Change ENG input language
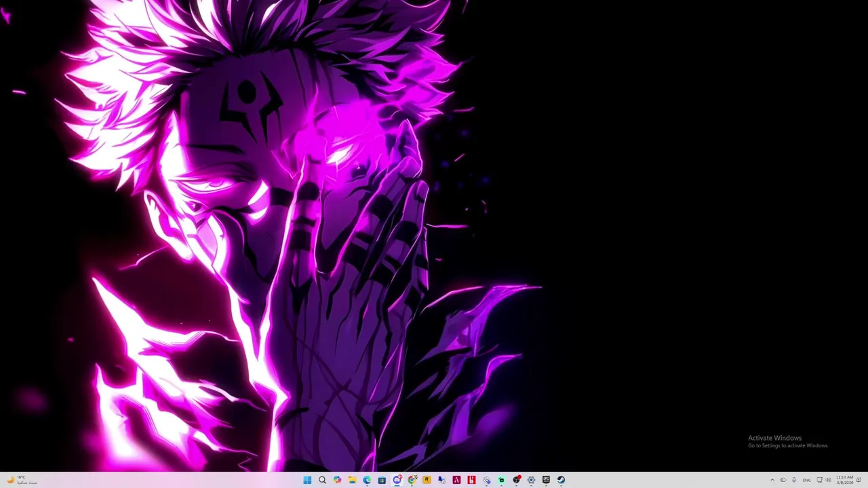Viewport: 868px width, 488px height. click(x=807, y=480)
